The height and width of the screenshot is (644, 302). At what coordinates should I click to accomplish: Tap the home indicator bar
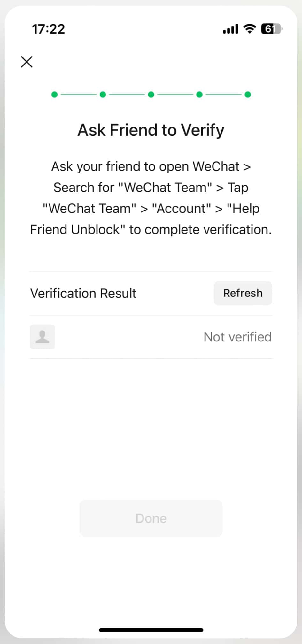(151, 630)
